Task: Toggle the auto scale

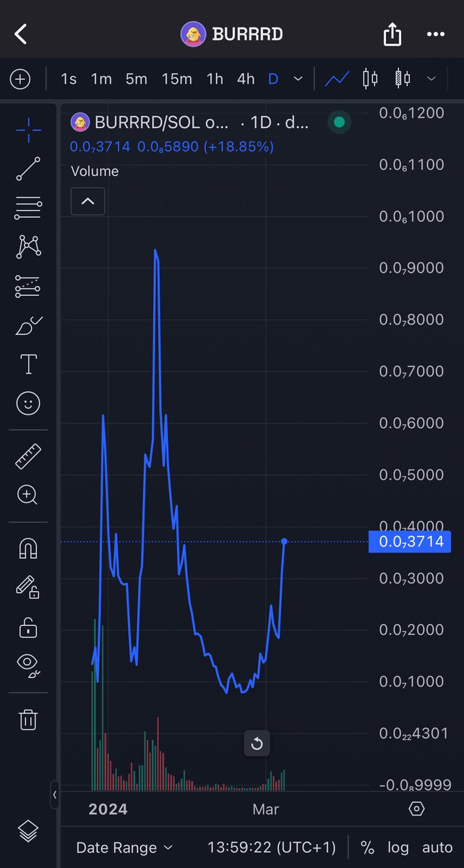Action: 437,848
